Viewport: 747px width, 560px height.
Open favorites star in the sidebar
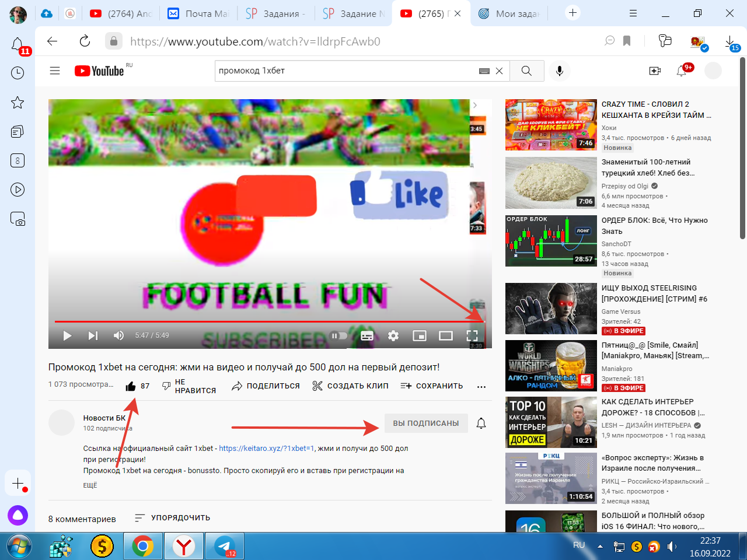(18, 103)
